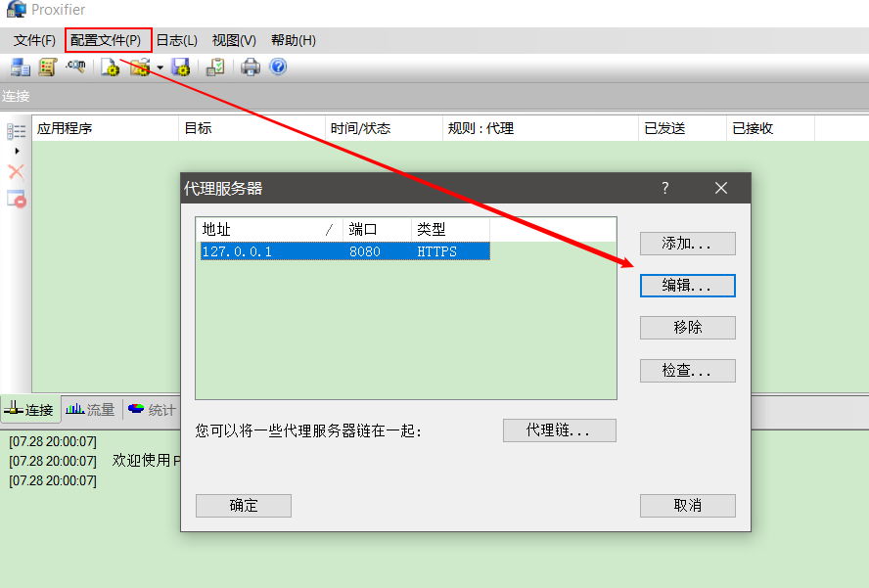The height and width of the screenshot is (588, 869).
Task: Open the 日志(L) menu
Action: pyautogui.click(x=177, y=40)
